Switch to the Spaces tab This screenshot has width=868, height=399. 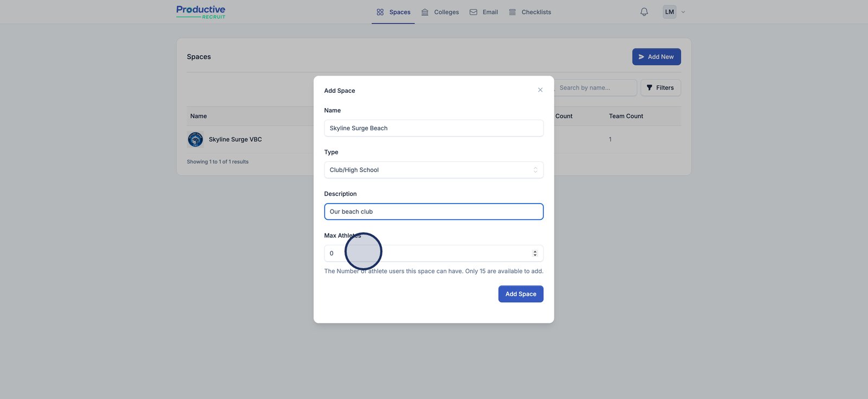click(x=394, y=12)
